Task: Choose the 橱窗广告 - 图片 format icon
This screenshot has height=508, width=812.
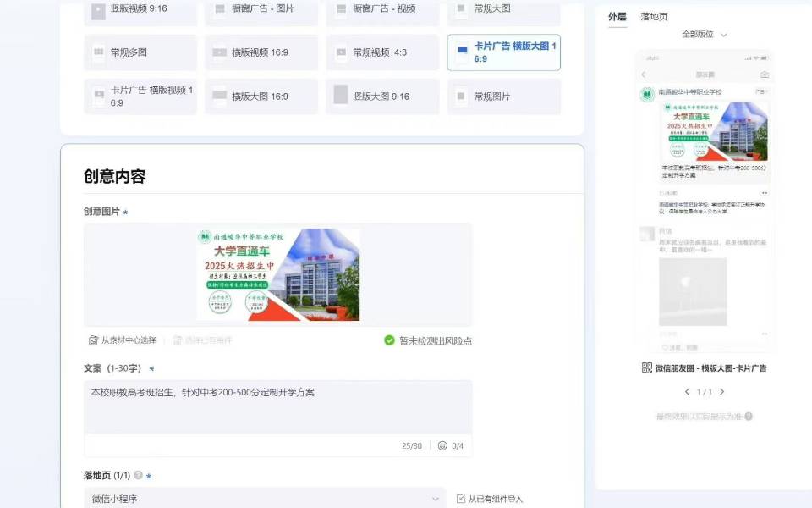Action: (x=220, y=8)
